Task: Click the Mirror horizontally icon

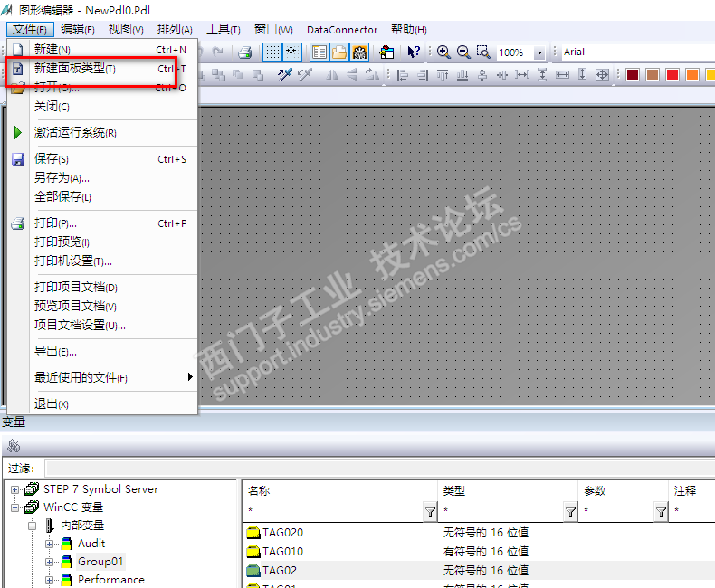Action: click(x=332, y=74)
